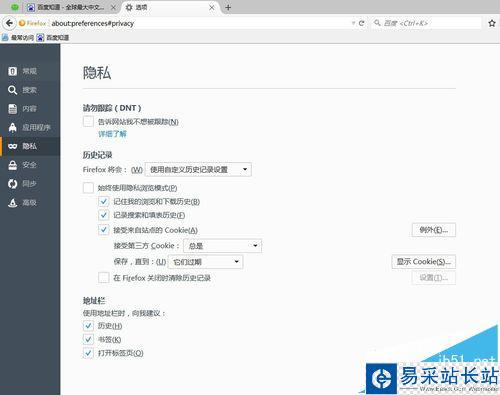Click the 设置(I)... settings button

pyautogui.click(x=434, y=278)
